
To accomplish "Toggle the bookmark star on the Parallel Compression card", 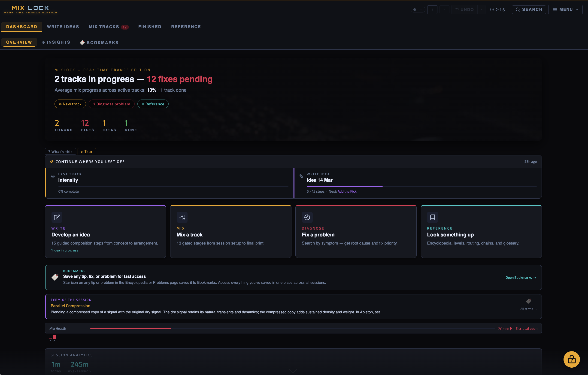I will 529,301.
